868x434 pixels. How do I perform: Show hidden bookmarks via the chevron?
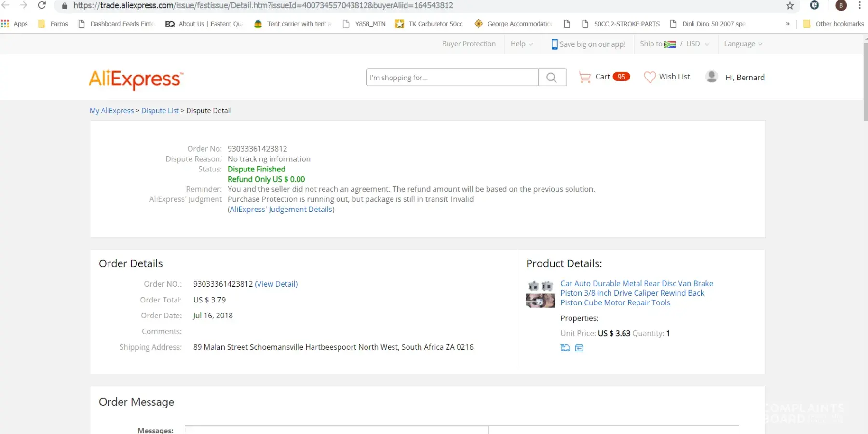(x=787, y=24)
